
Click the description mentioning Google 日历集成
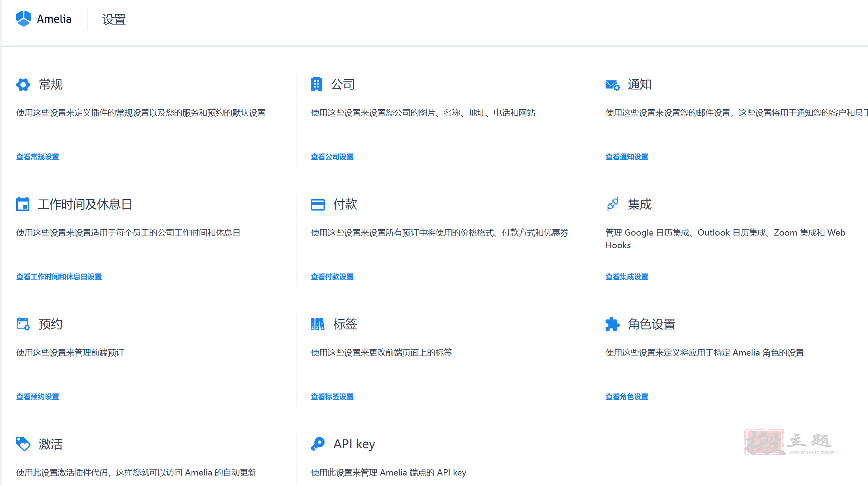coord(726,239)
